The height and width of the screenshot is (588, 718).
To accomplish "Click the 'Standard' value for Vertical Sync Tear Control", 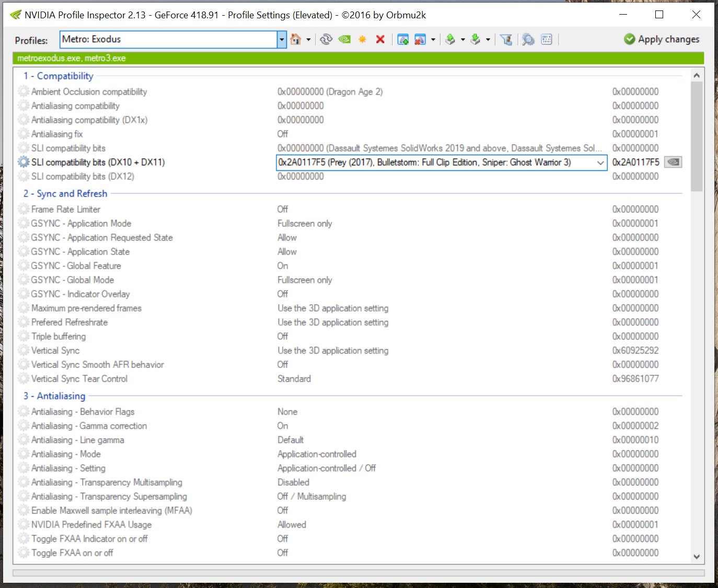I will 294,378.
